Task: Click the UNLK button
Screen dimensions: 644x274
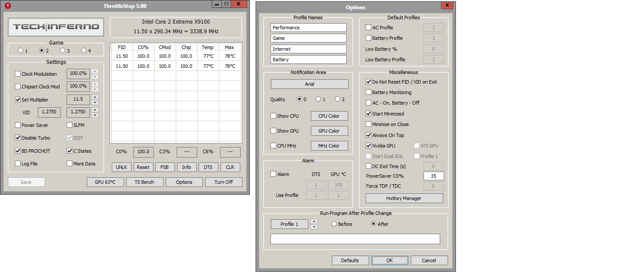Action: [x=121, y=167]
